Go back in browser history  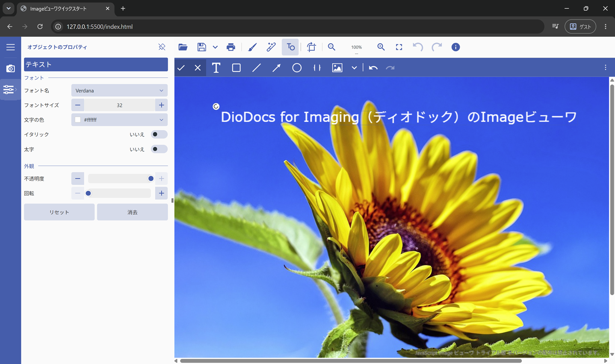(10, 27)
